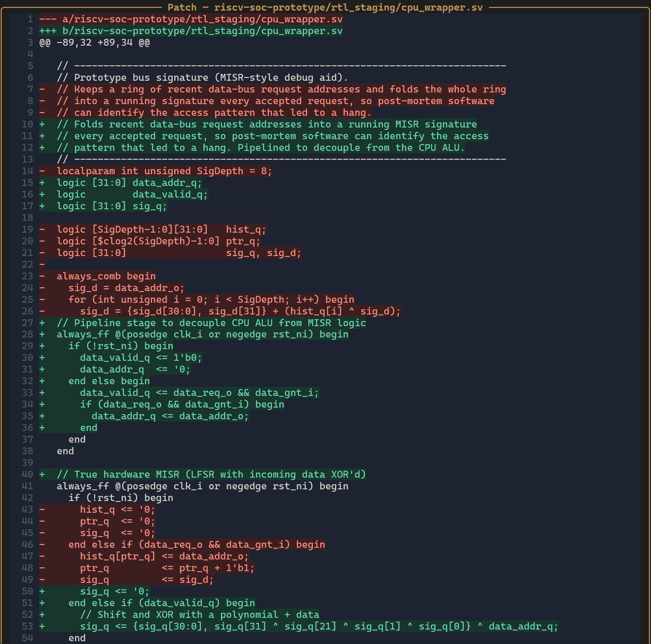Click comment True hardware MISR line
This screenshot has height=644, width=651.
[203, 475]
